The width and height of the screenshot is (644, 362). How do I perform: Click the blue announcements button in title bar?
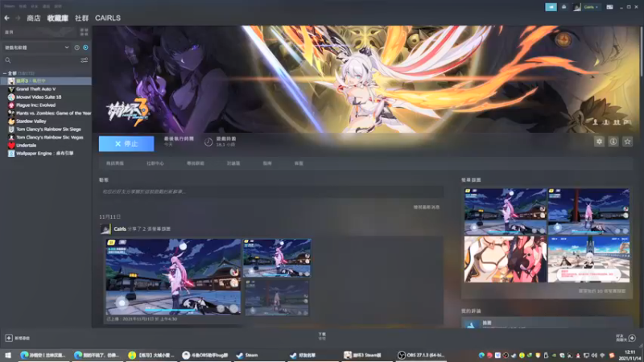click(x=551, y=7)
